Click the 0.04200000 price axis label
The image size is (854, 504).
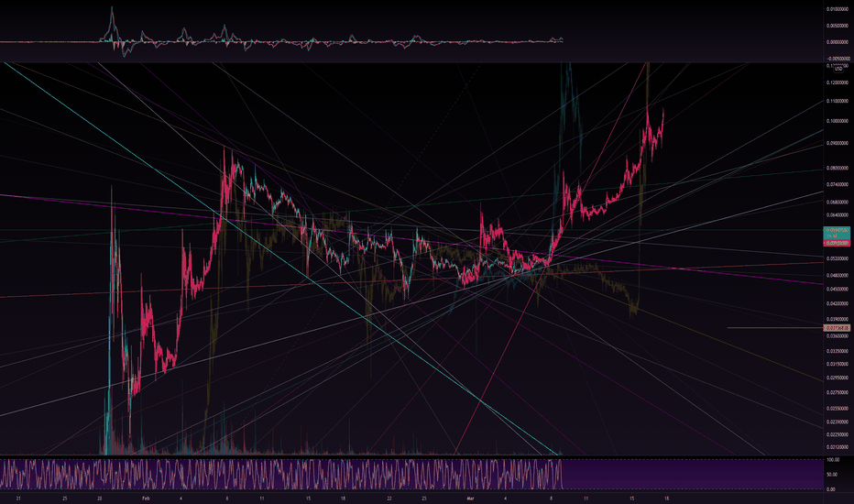838,303
